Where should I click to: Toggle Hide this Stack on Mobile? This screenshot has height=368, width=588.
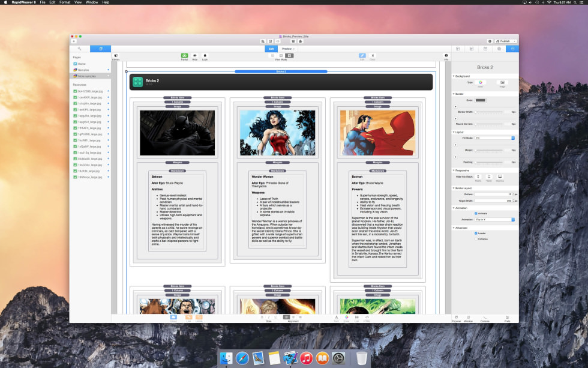[478, 176]
